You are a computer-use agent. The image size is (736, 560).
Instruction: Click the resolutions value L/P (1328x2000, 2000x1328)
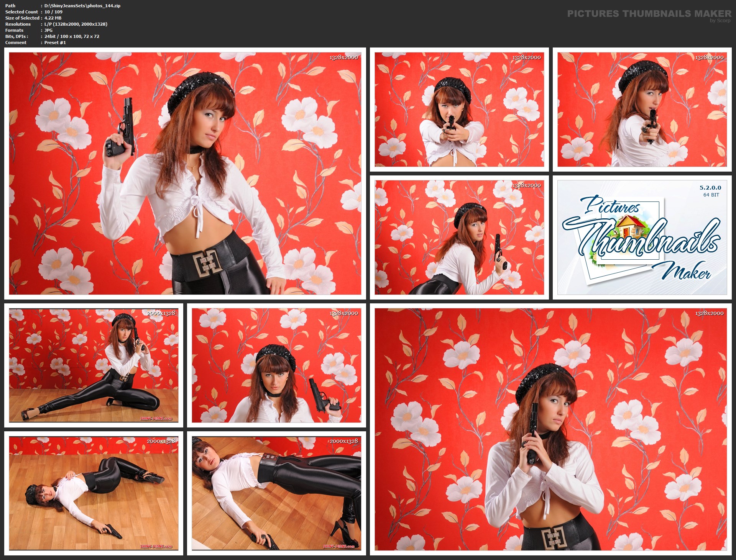[x=76, y=24]
